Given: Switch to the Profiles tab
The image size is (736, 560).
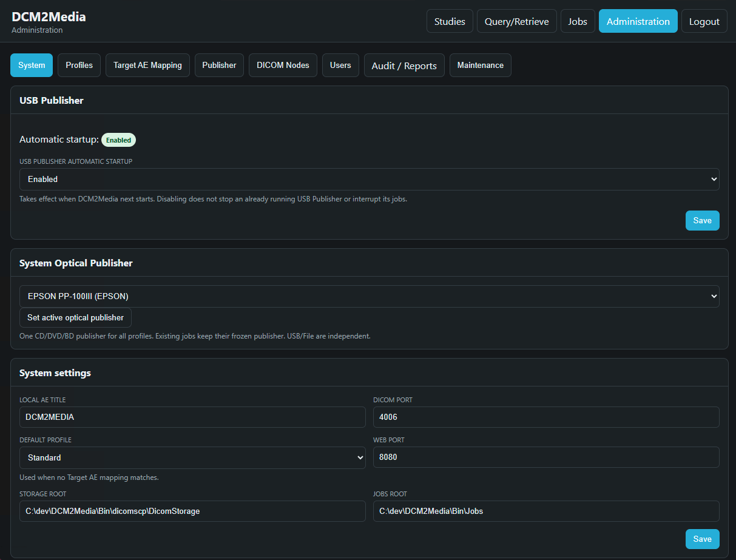Looking at the screenshot, I should 79,66.
